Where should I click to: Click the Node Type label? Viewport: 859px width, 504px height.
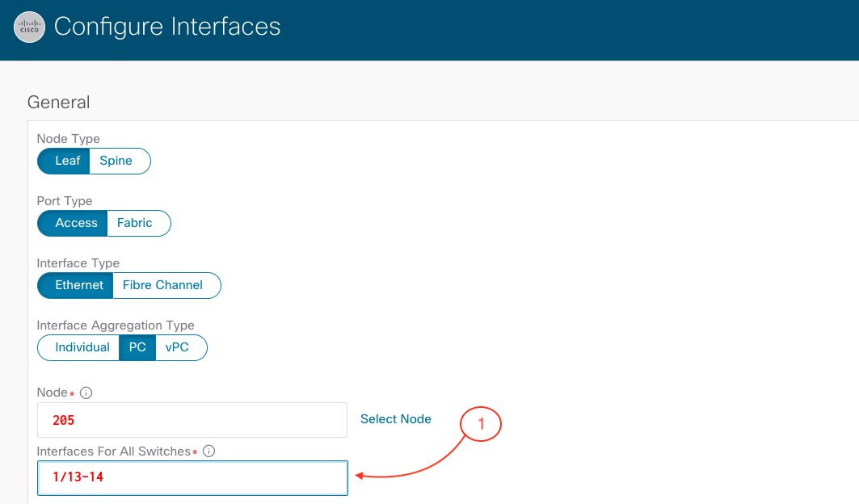click(69, 139)
